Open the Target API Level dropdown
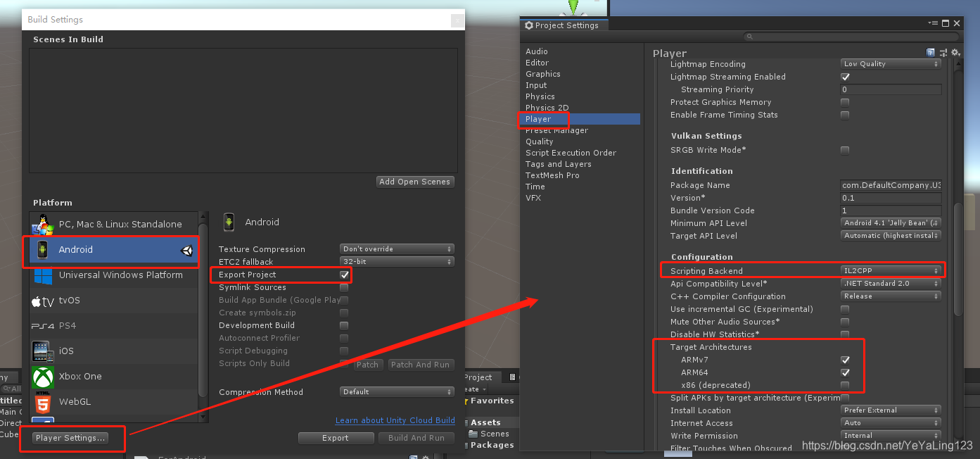 pos(891,236)
